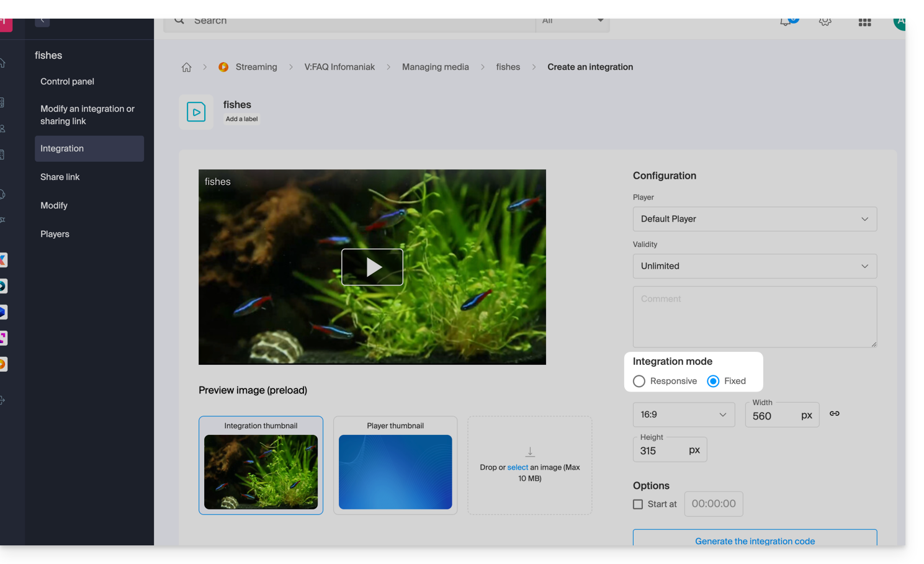The width and height of the screenshot is (924, 564).
Task: Go to Players in sidebar menu
Action: (x=55, y=234)
